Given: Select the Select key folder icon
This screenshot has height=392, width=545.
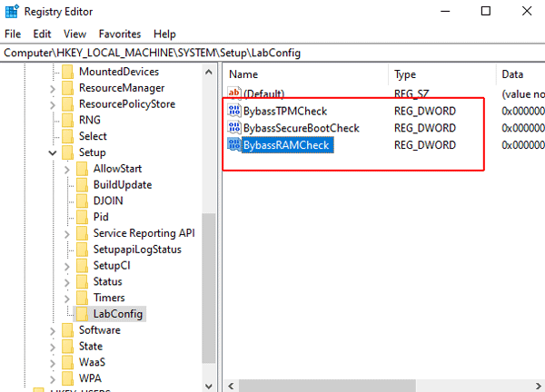Looking at the screenshot, I should pos(68,136).
